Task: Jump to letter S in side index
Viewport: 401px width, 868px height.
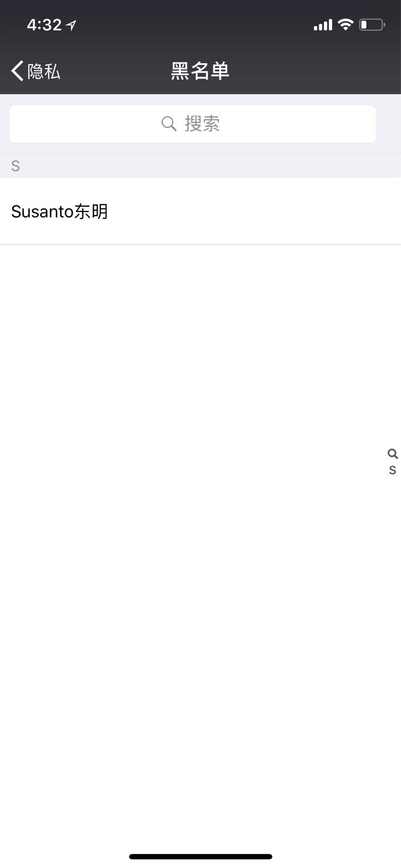Action: coord(392,470)
